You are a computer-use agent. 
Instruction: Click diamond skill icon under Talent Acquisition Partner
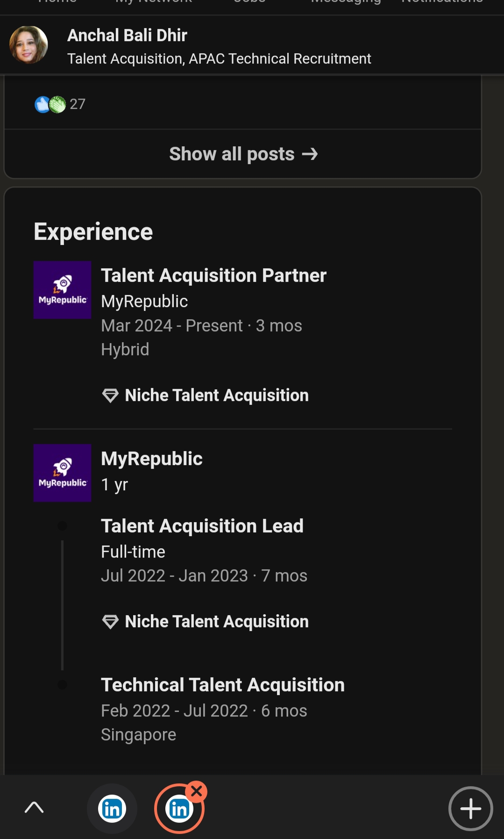pos(110,395)
